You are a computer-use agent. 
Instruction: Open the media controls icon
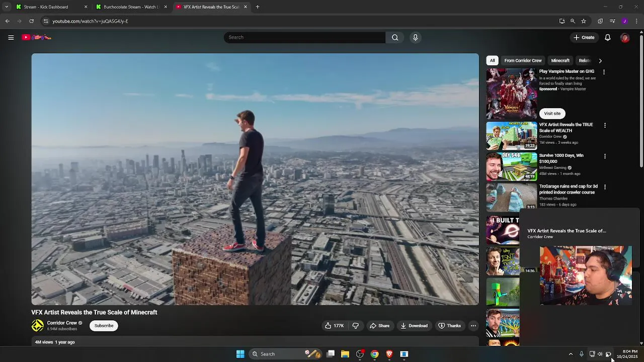pyautogui.click(x=612, y=21)
